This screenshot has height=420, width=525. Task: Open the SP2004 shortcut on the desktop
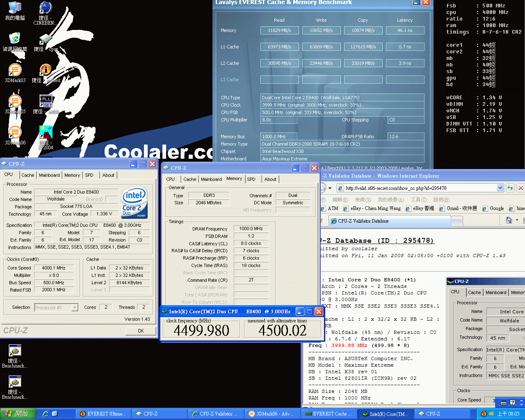[x=46, y=137]
